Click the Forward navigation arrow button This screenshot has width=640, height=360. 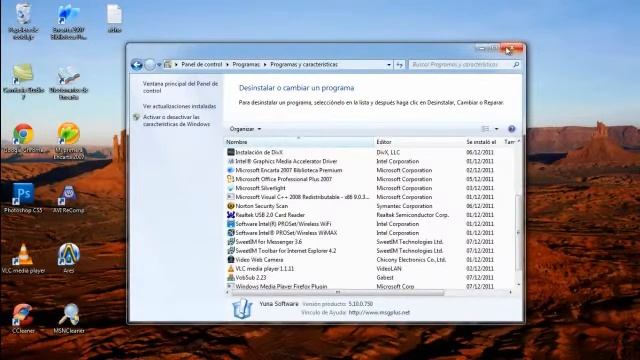150,64
